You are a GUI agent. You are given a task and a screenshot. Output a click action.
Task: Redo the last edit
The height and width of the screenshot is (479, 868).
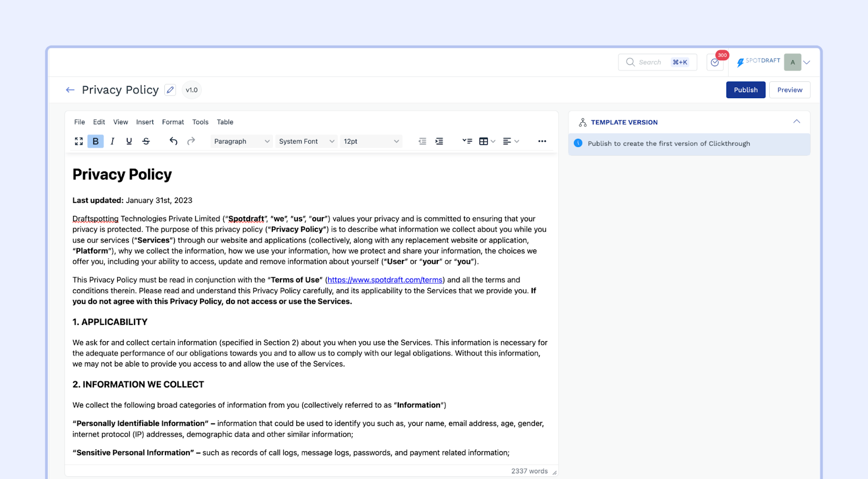[x=191, y=141]
